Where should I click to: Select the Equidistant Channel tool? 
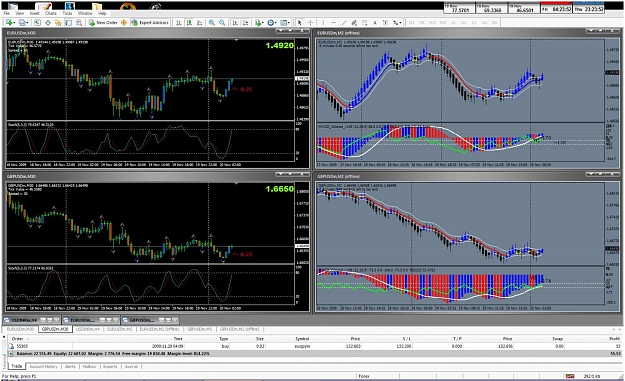354,23
